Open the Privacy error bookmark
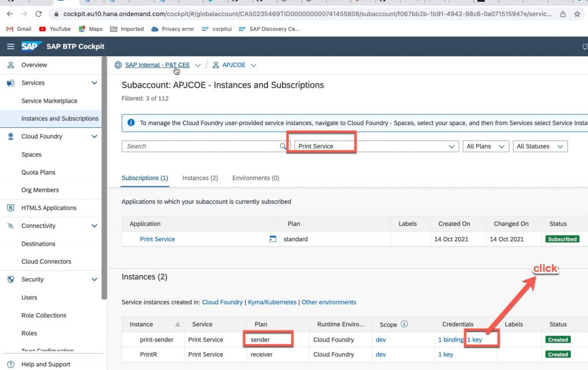 [x=172, y=29]
